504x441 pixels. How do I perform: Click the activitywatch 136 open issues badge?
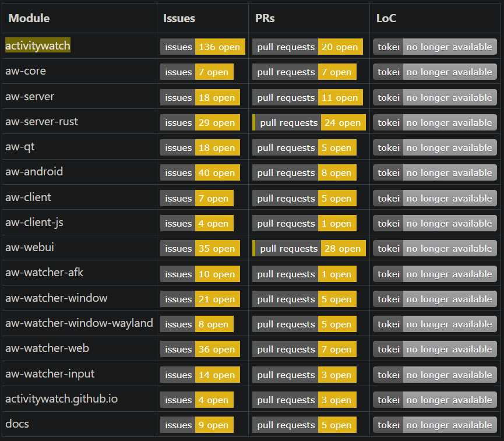[203, 47]
